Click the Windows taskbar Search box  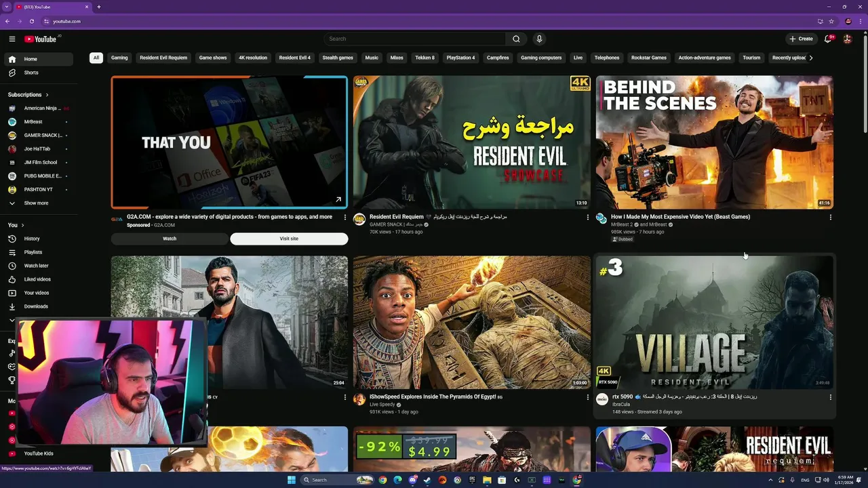[338, 480]
